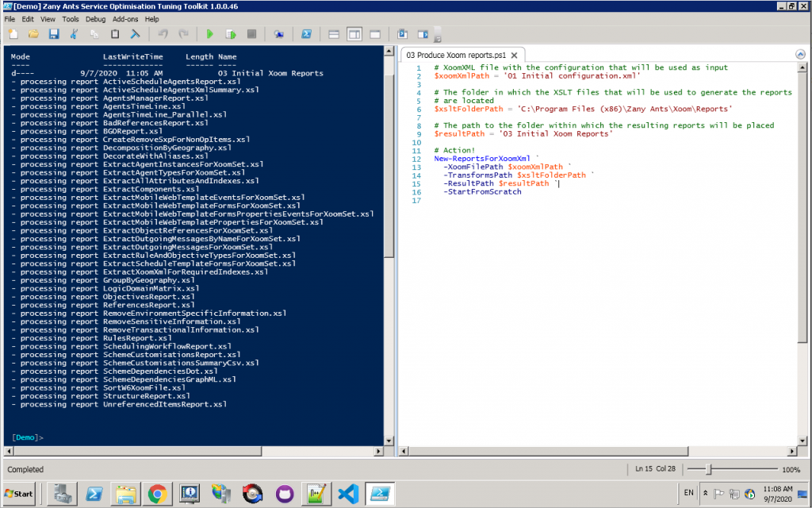This screenshot has width=812, height=508.
Task: Switch to the active PowerShell ISE taskbar button
Action: pos(380,494)
